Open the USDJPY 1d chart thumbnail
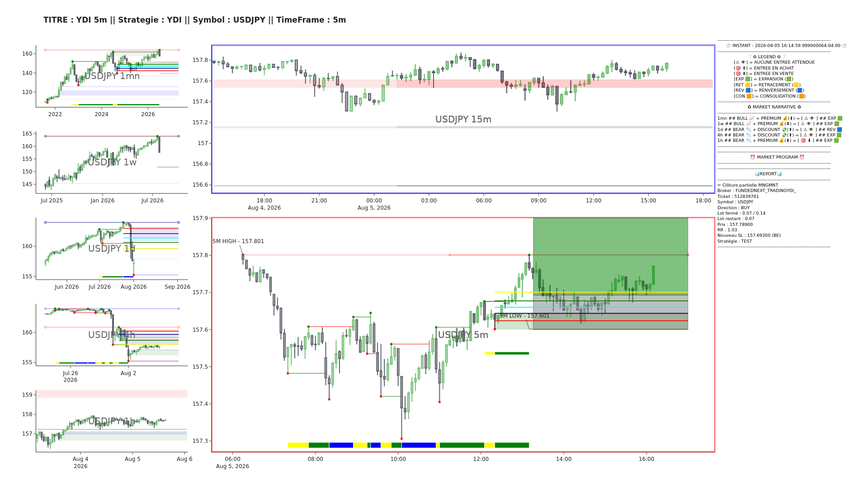 tap(112, 249)
